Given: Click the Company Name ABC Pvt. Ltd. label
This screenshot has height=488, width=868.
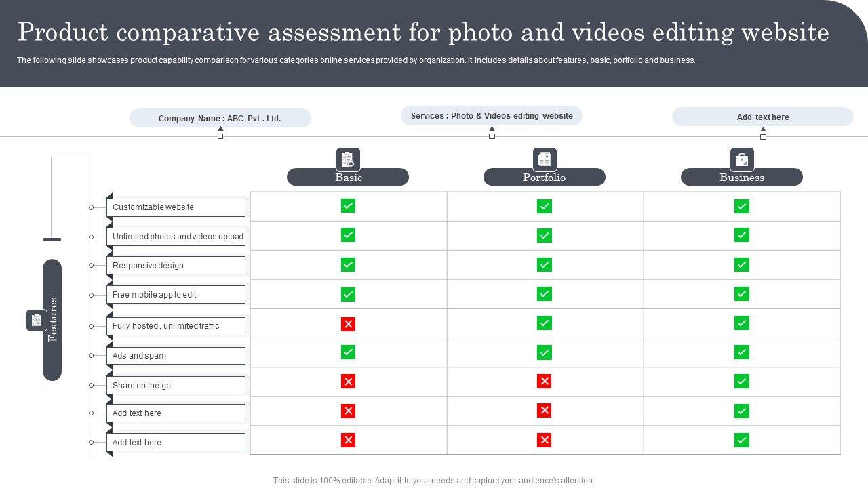Looking at the screenshot, I should point(220,118).
